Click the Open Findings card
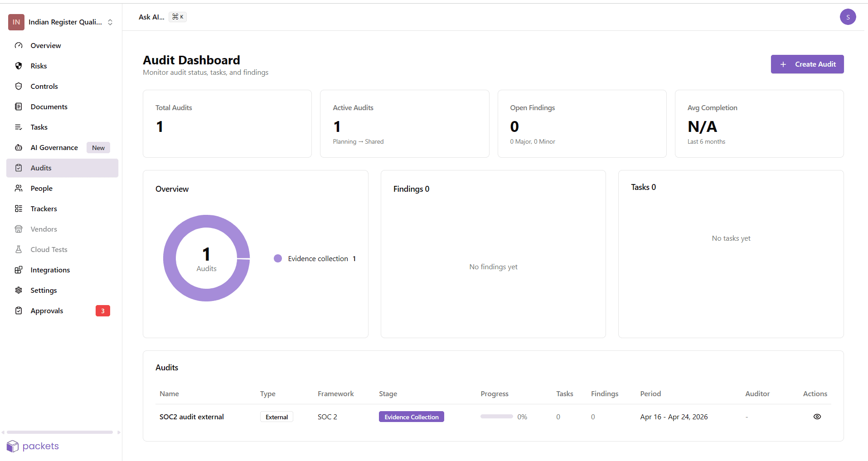868x461 pixels. click(x=582, y=124)
